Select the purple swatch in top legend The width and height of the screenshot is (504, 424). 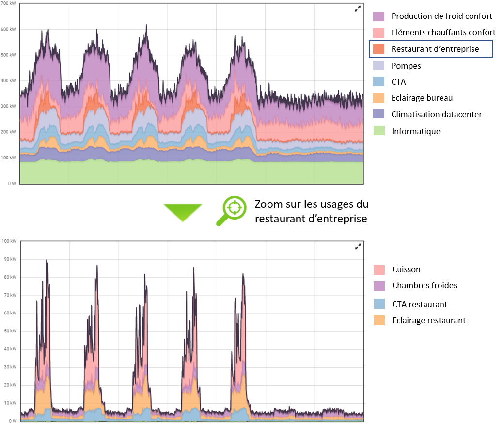pyautogui.click(x=378, y=16)
